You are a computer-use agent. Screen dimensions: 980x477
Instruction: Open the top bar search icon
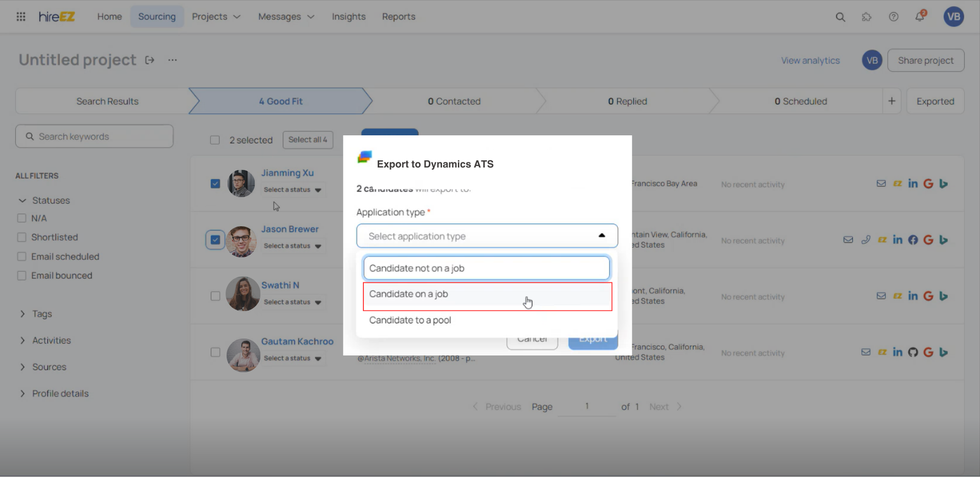(x=840, y=17)
